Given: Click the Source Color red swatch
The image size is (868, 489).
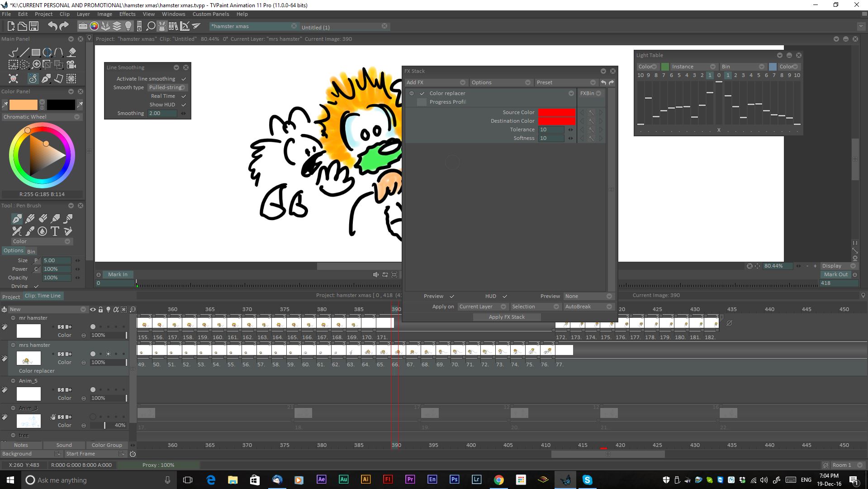Looking at the screenshot, I should [x=557, y=112].
